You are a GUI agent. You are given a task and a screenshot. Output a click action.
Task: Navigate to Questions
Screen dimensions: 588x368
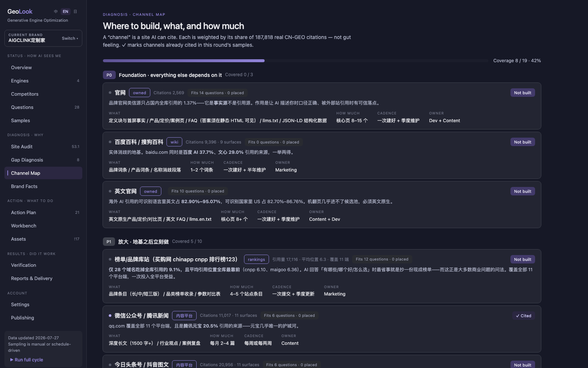(x=43, y=107)
